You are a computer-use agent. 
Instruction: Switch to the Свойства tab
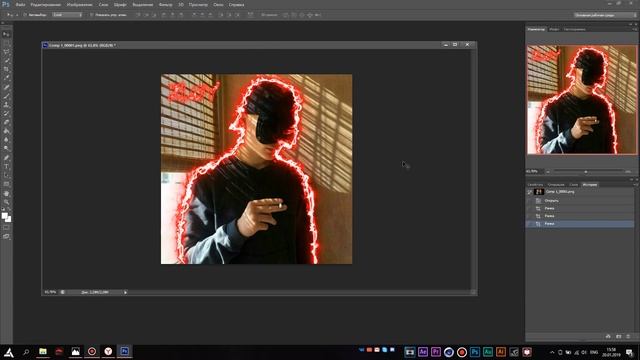535,184
